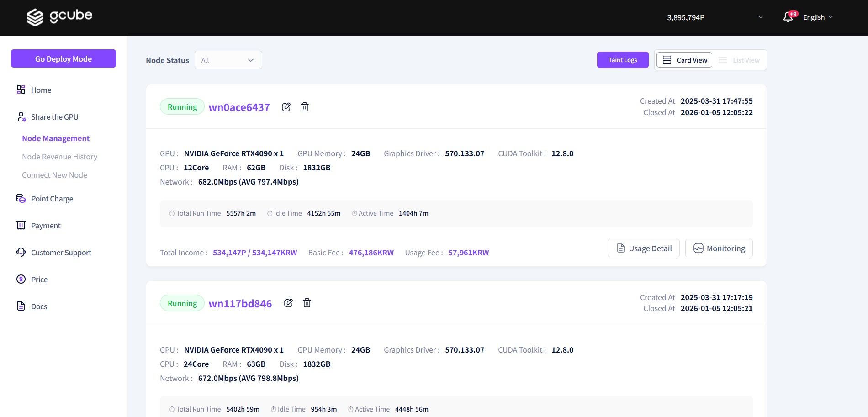Image resolution: width=868 pixels, height=417 pixels.
Task: Click edit icon next to wn117bd846
Action: point(288,303)
